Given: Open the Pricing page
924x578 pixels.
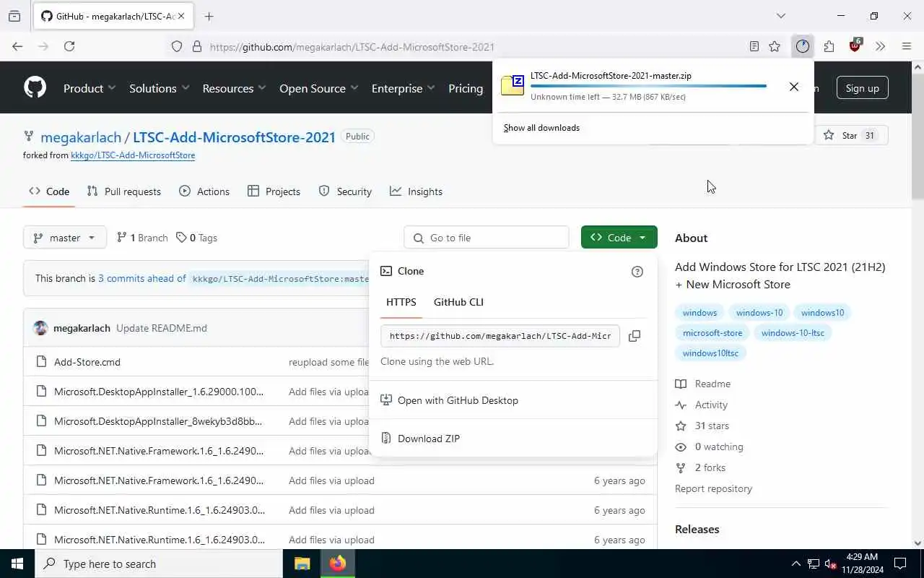Looking at the screenshot, I should click(x=466, y=88).
